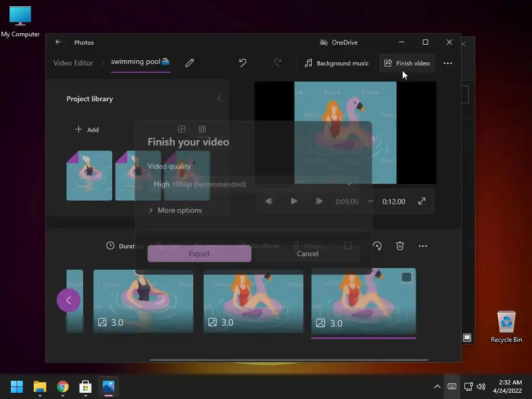Undo the last edit
Screen dimensions: 532x399
pyautogui.click(x=243, y=63)
